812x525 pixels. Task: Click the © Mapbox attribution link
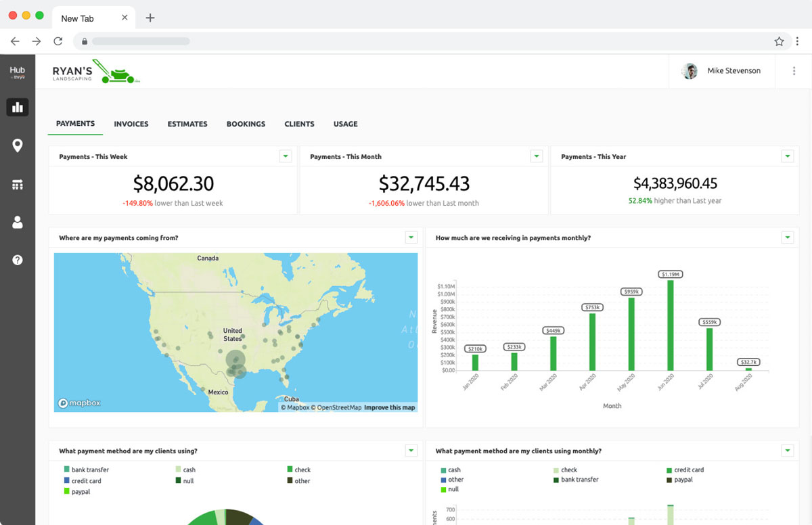pos(295,407)
